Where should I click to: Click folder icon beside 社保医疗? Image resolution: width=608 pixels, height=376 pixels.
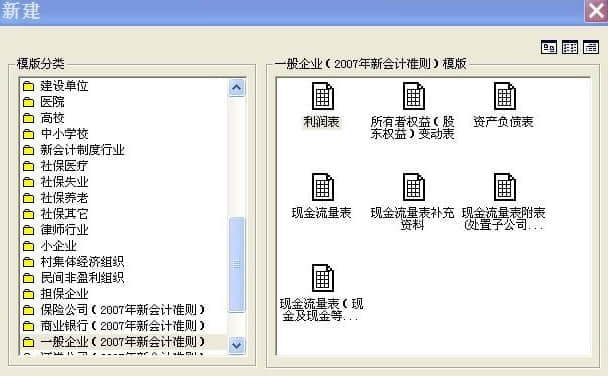click(x=28, y=166)
